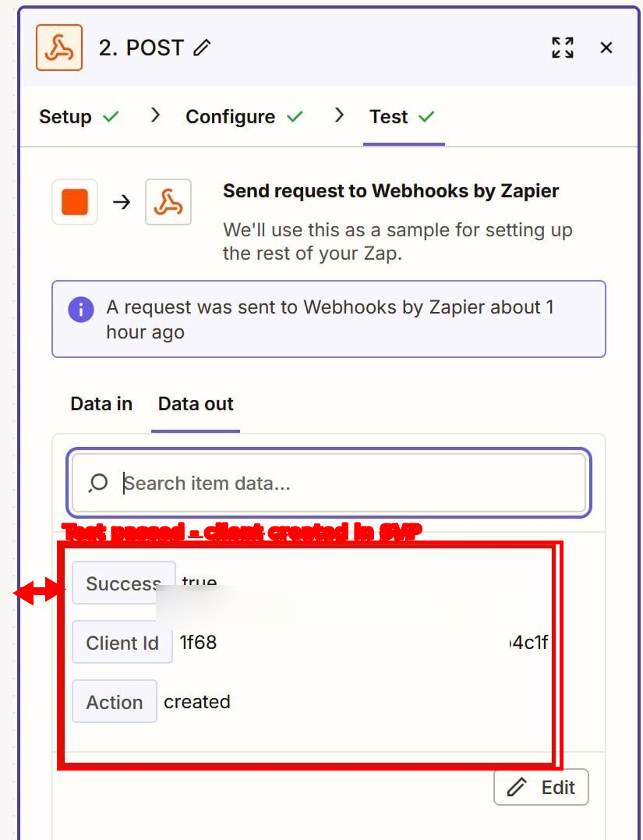
Task: Switch to the Data in tab
Action: [x=101, y=404]
